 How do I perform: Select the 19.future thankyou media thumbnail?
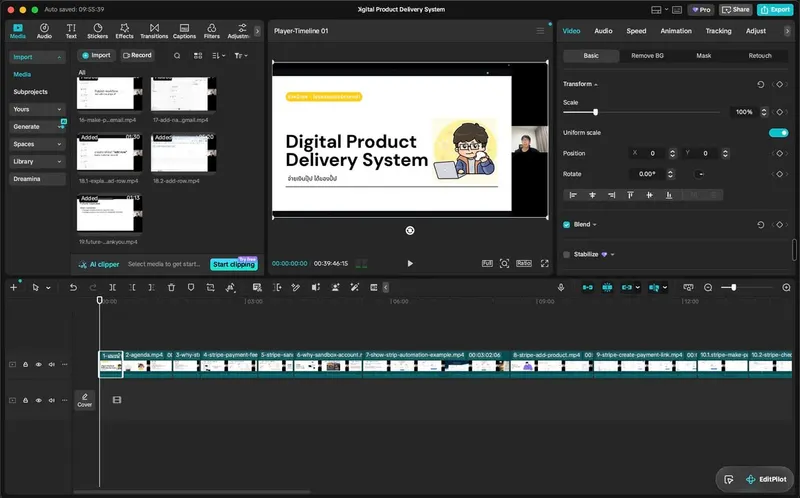tap(110, 214)
